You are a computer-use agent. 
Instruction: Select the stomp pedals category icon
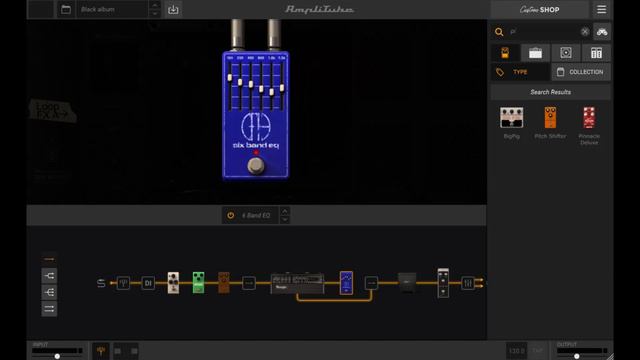pos(505,53)
